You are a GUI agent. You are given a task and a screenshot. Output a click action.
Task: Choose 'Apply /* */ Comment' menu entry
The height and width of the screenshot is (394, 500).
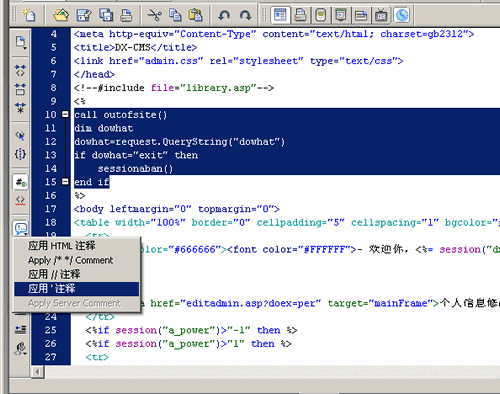click(76, 260)
